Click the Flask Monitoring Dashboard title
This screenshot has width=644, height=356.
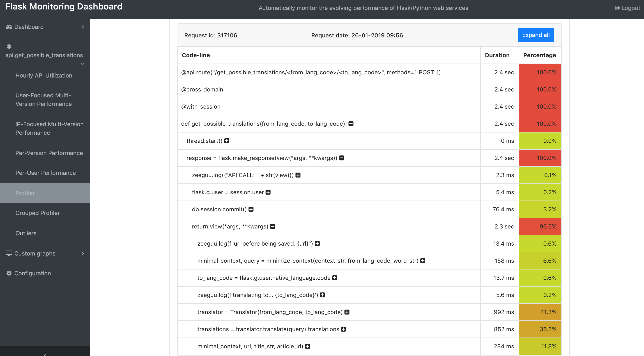point(64,7)
